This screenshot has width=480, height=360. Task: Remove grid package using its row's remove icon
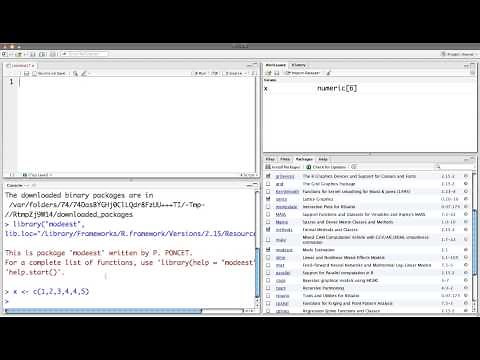tap(466, 184)
